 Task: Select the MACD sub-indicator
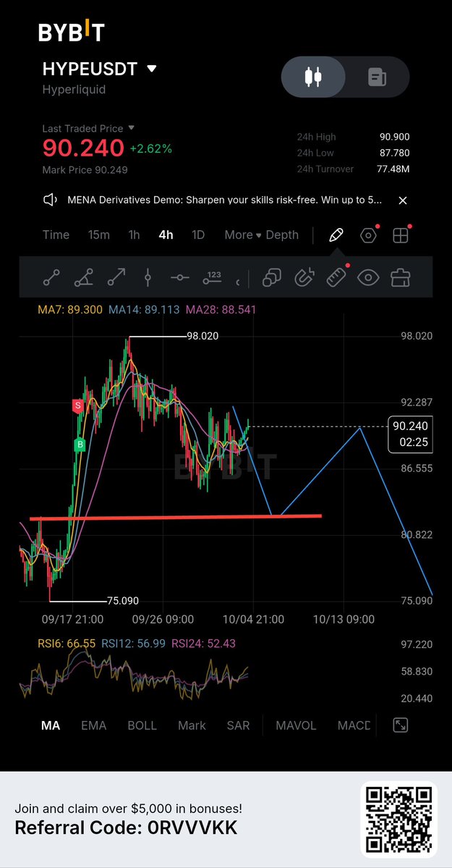coord(354,725)
